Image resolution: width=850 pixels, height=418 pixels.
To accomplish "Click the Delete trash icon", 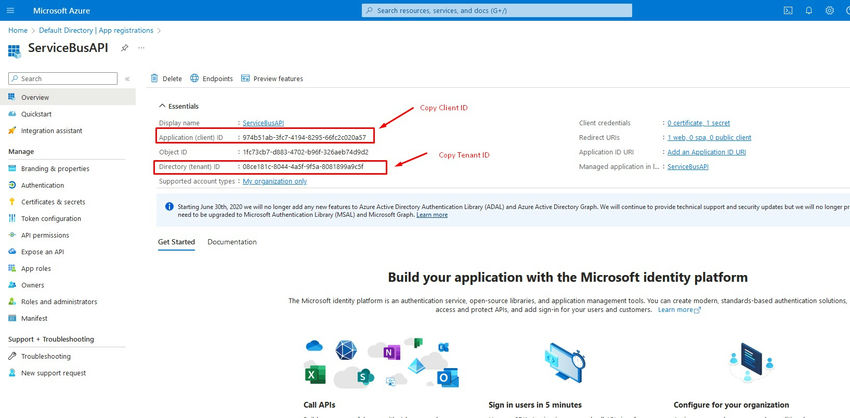I will point(154,79).
